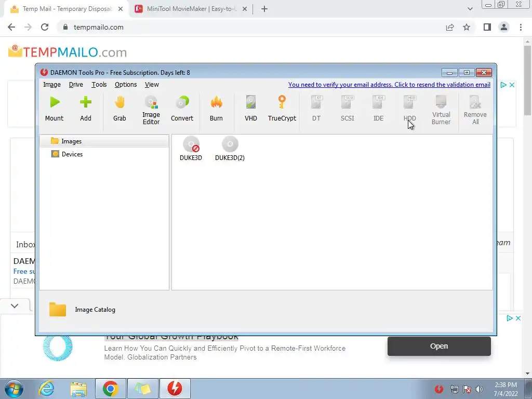This screenshot has height=399, width=532.
Task: Open the Drive menu
Action: pos(76,85)
